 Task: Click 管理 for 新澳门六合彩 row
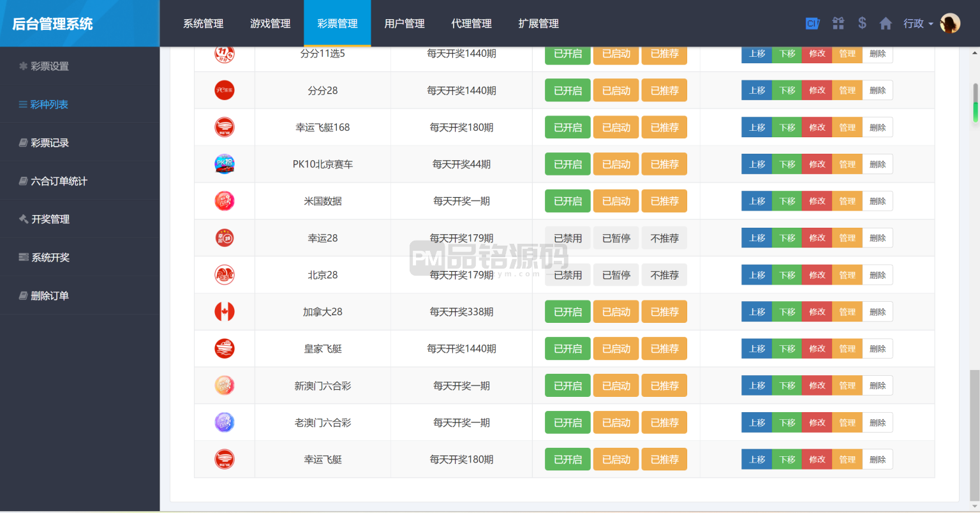pyautogui.click(x=847, y=385)
